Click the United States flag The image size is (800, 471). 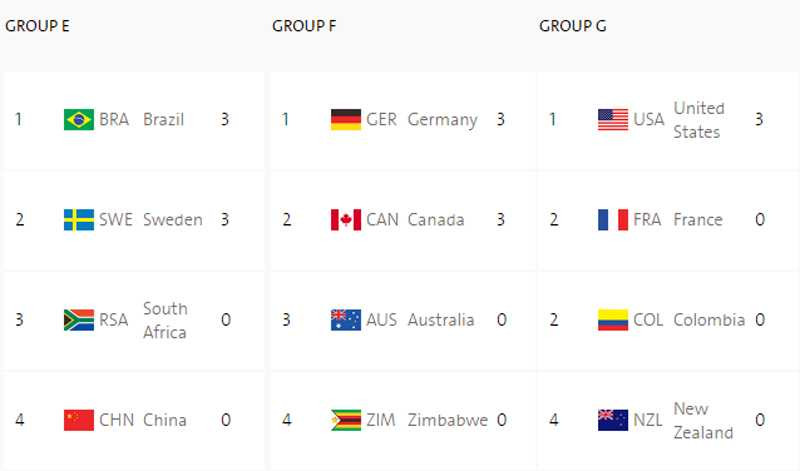(613, 120)
